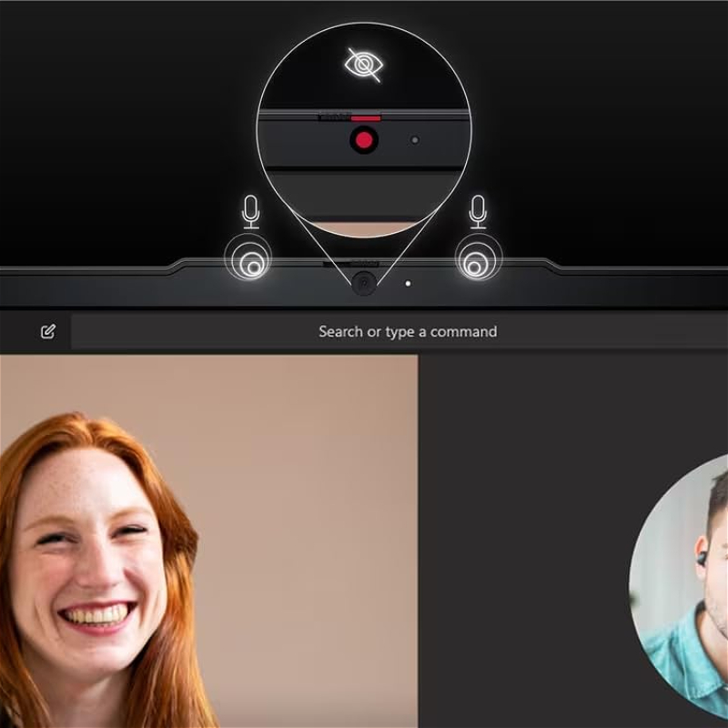Select the right microphone icon
Viewport: 728px width, 728px height.
pos(477,211)
